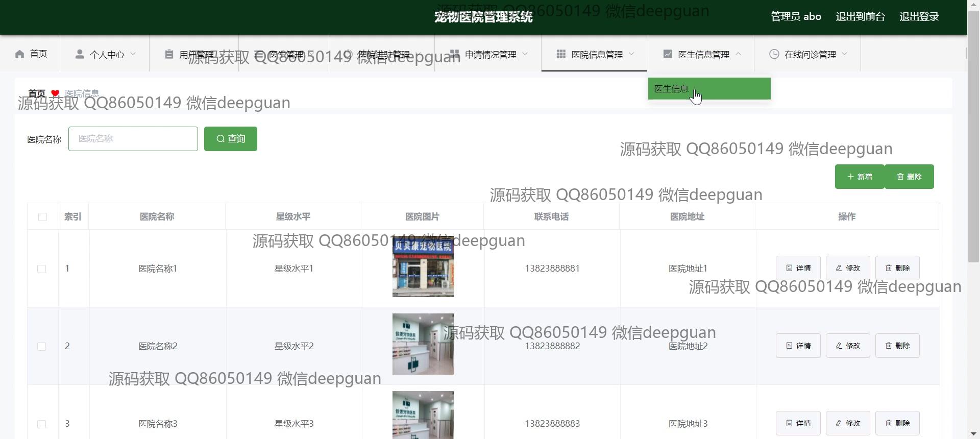Viewport: 980px width, 439px height.
Task: Click the people icon beside 申请情况管理
Action: pos(454,54)
